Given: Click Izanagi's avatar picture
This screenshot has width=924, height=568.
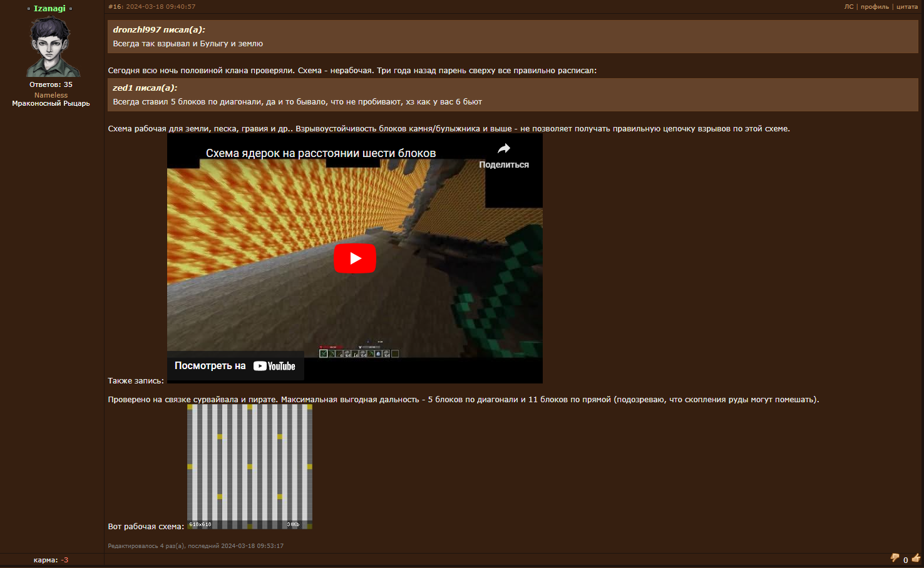Looking at the screenshot, I should tap(52, 47).
